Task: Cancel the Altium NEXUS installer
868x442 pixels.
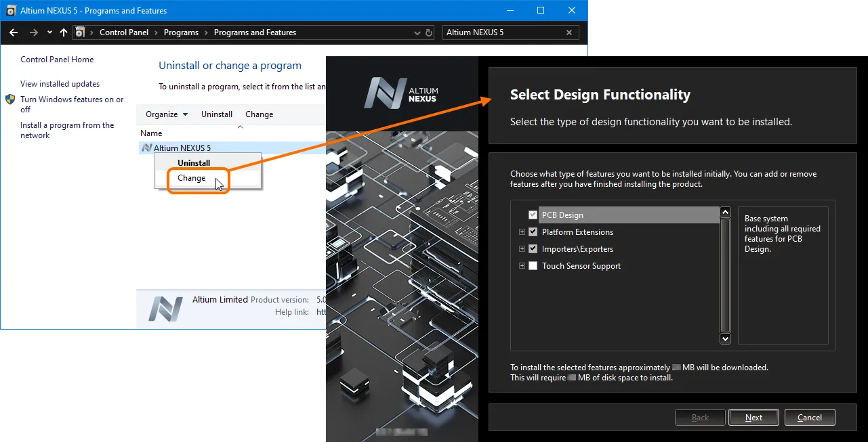Action: click(x=810, y=418)
